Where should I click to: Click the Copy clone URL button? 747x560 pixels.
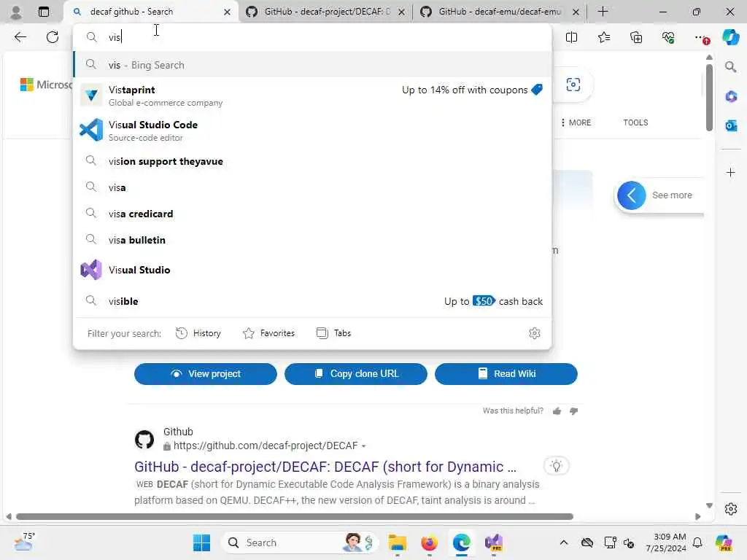[356, 374]
